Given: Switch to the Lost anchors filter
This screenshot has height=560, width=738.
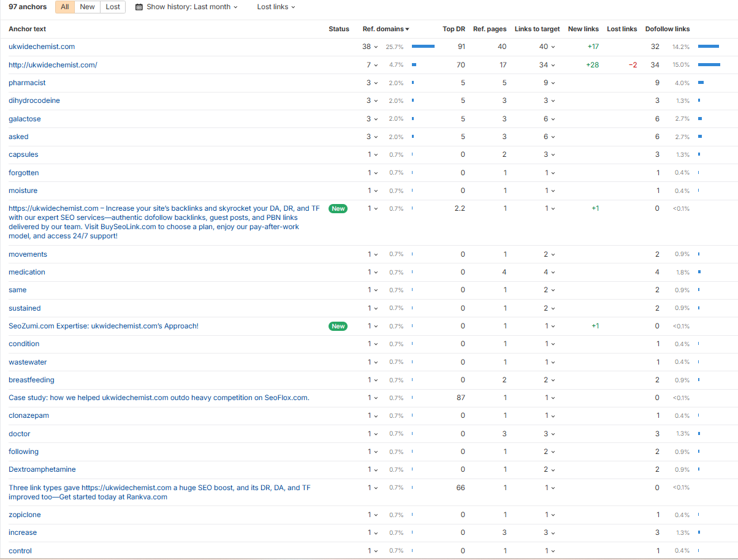Looking at the screenshot, I should [x=113, y=7].
